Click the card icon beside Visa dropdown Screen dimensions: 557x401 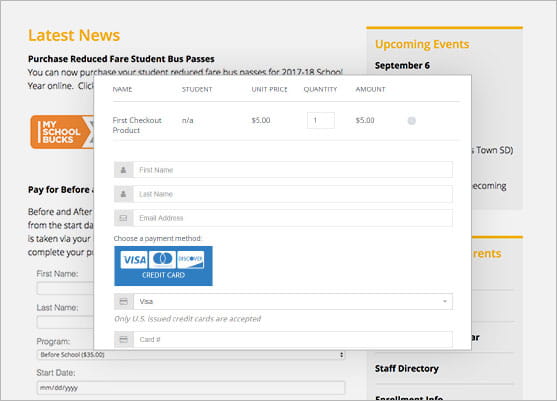click(123, 302)
